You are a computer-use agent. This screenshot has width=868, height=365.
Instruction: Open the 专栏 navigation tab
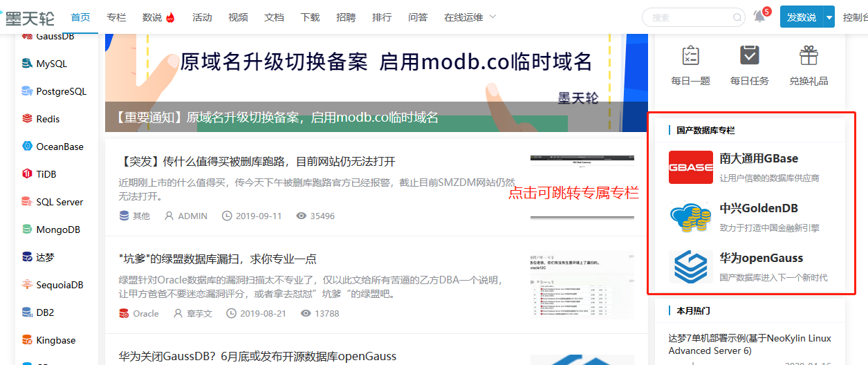pos(116,17)
